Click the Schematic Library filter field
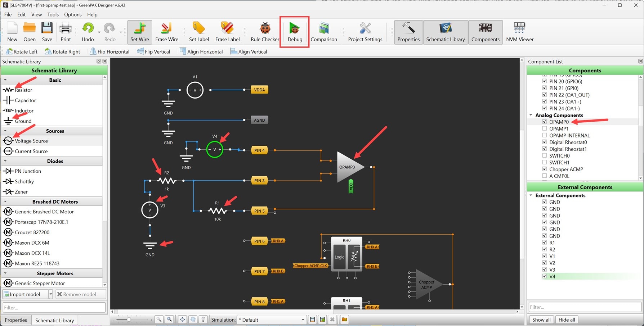Viewport: 644px width, 326px height. (54, 307)
